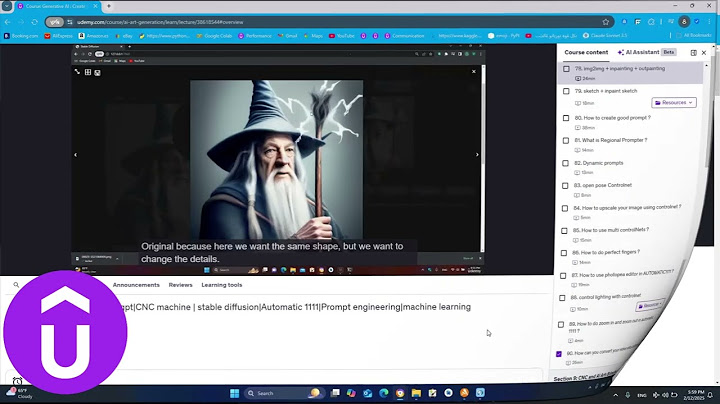The image size is (720, 404).
Task: Mark lecture 78 img2img inpainting as complete
Action: coord(566,69)
